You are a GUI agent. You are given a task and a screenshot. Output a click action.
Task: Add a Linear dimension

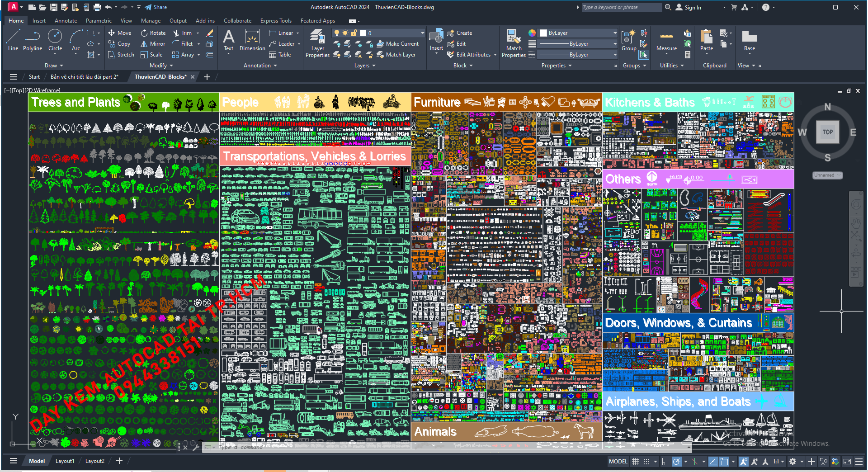(281, 33)
